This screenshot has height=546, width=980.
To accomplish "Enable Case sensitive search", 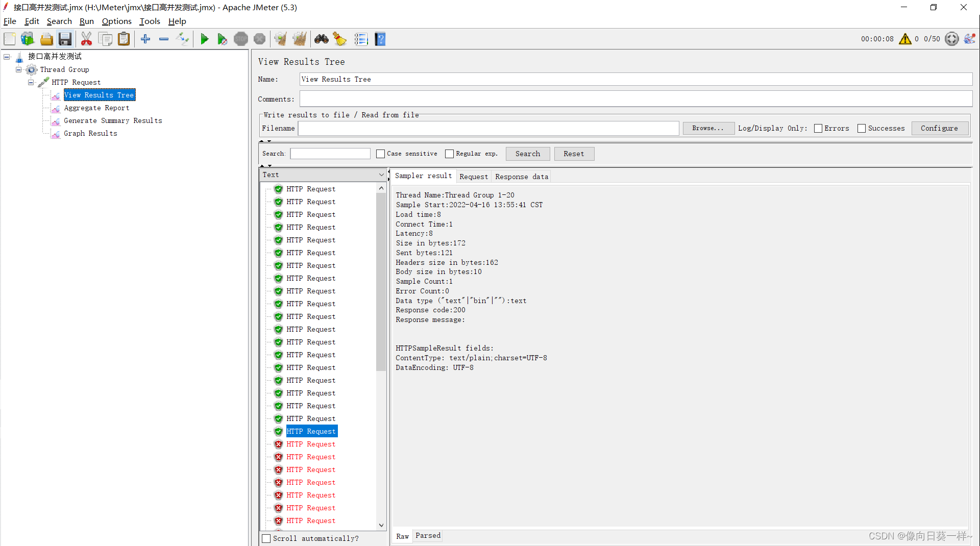I will point(380,154).
